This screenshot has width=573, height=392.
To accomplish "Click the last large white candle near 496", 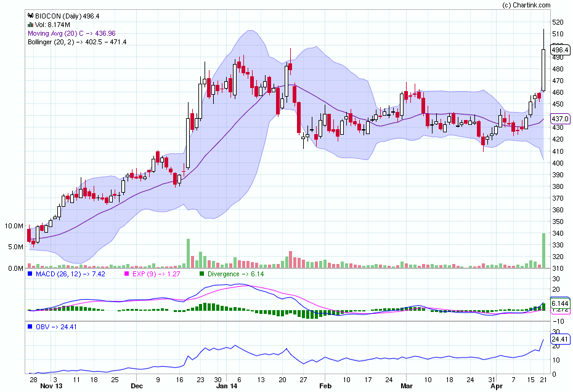I will coord(543,70).
